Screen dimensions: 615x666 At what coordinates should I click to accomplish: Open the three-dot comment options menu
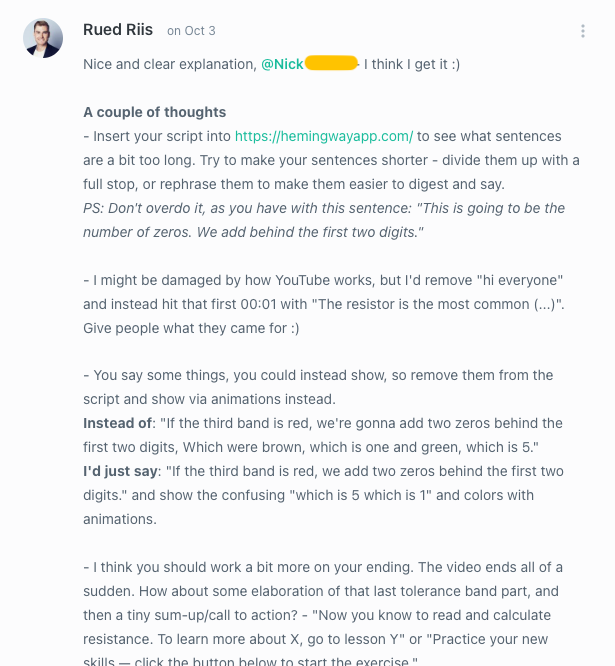(583, 31)
